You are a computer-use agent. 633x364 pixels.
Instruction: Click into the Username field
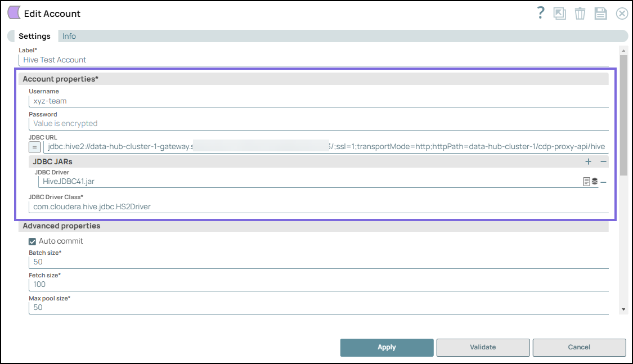coord(318,101)
